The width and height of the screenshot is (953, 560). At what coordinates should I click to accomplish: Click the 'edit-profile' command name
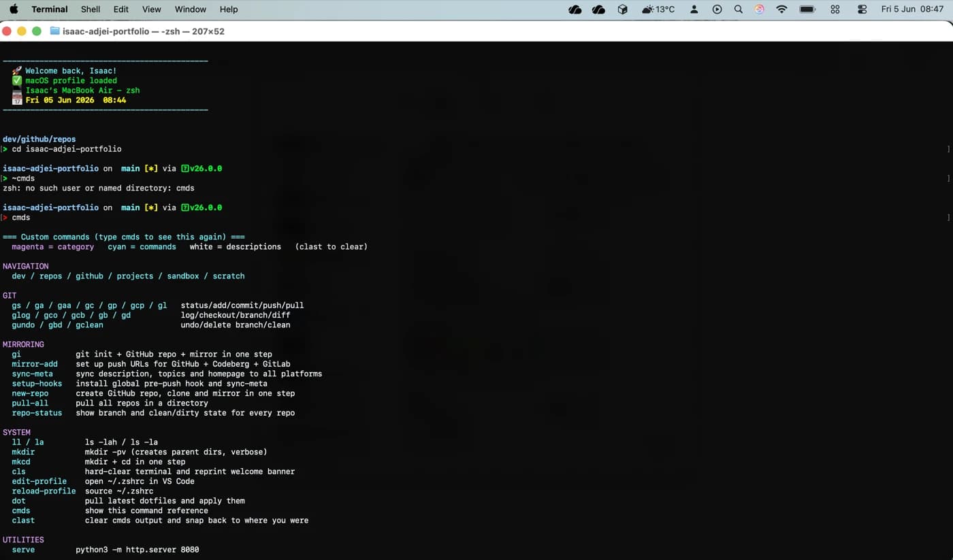click(39, 481)
